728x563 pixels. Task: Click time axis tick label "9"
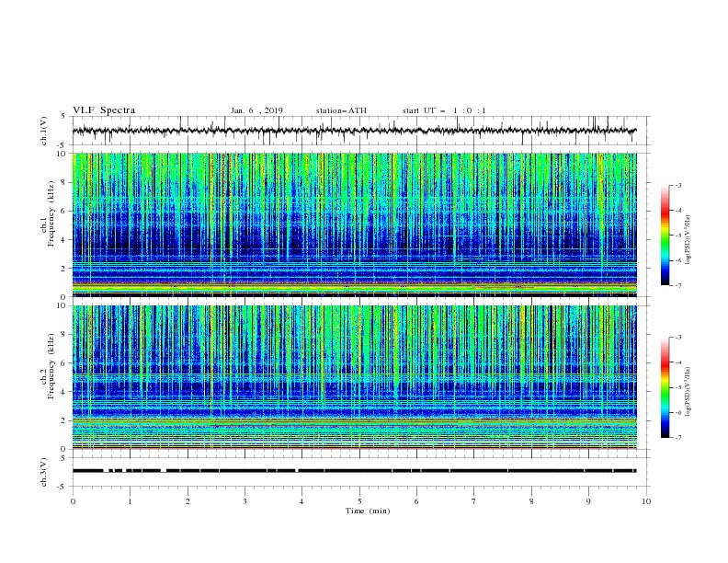(x=588, y=501)
